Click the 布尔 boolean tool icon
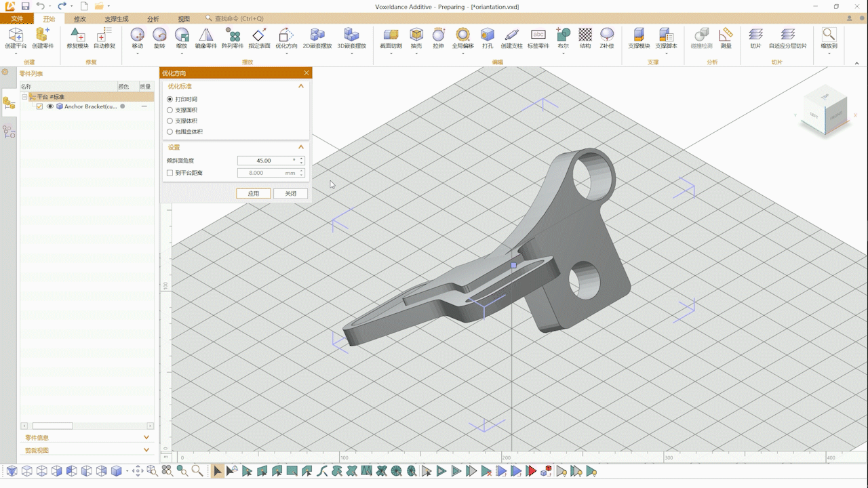This screenshot has width=868, height=488. point(563,35)
